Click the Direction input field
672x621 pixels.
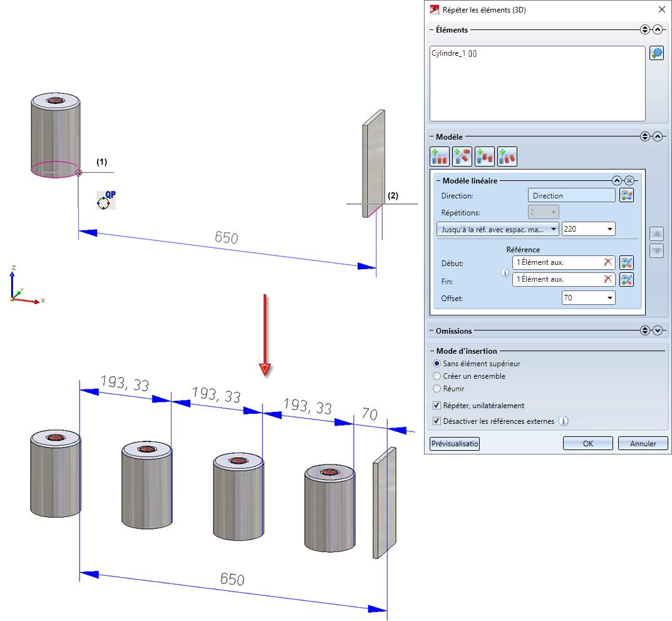tap(571, 196)
